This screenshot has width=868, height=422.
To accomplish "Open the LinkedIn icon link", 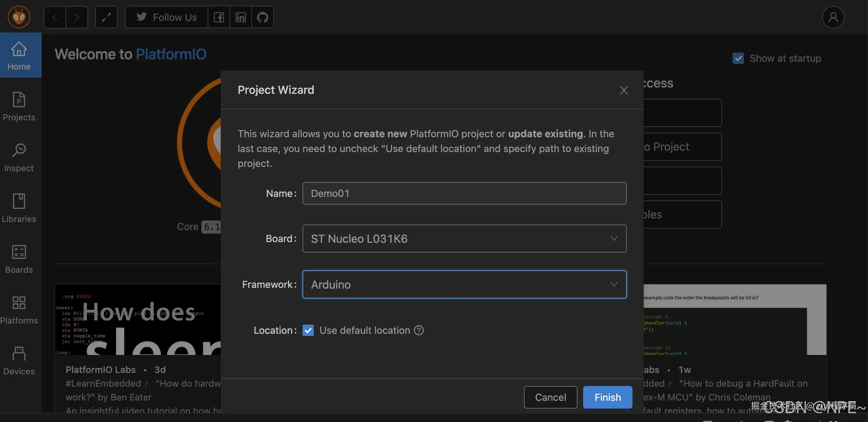I will pos(241,17).
